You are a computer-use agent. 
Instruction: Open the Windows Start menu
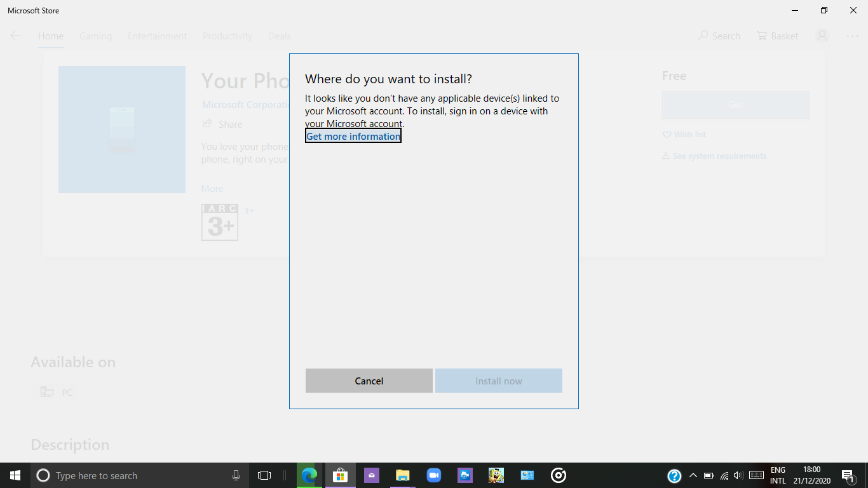[15, 475]
